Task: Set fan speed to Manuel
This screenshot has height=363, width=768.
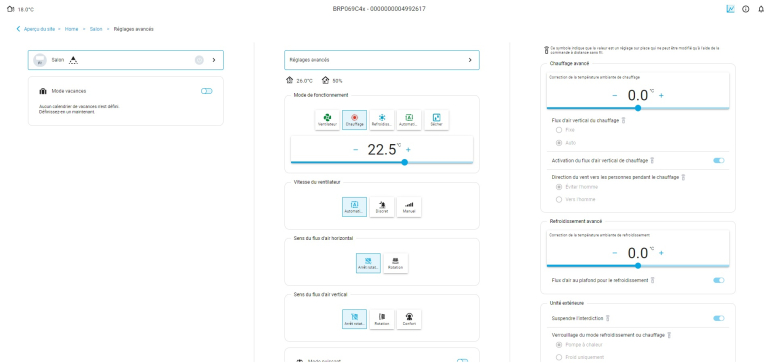Action: coord(409,207)
